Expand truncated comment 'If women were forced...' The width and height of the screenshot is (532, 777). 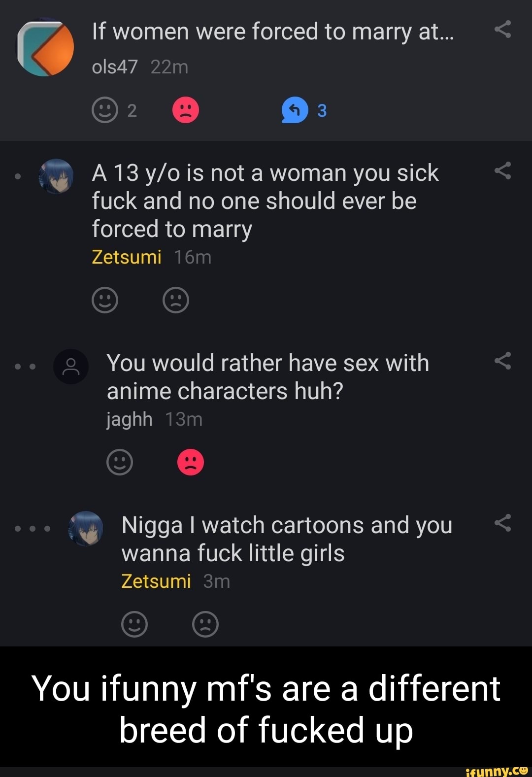click(x=273, y=32)
